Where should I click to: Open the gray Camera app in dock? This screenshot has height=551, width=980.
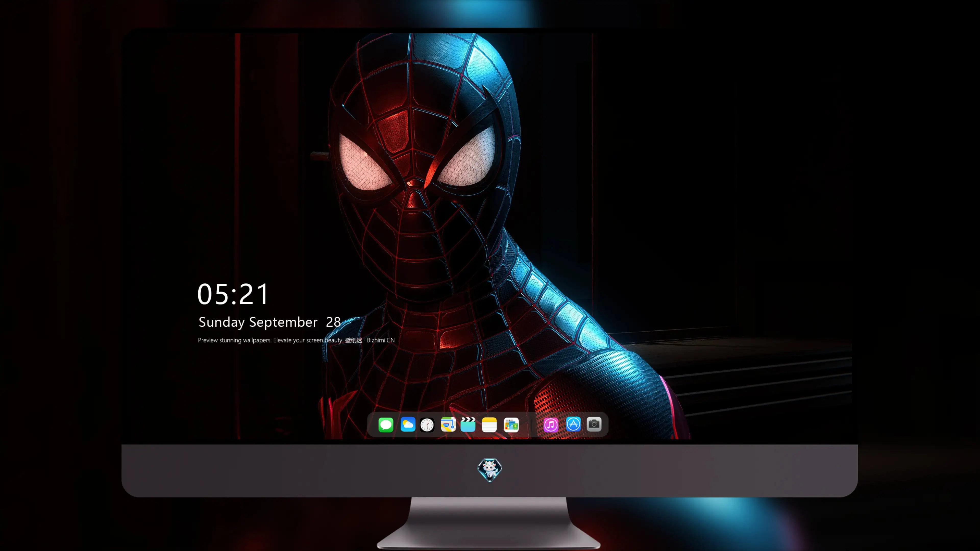594,424
